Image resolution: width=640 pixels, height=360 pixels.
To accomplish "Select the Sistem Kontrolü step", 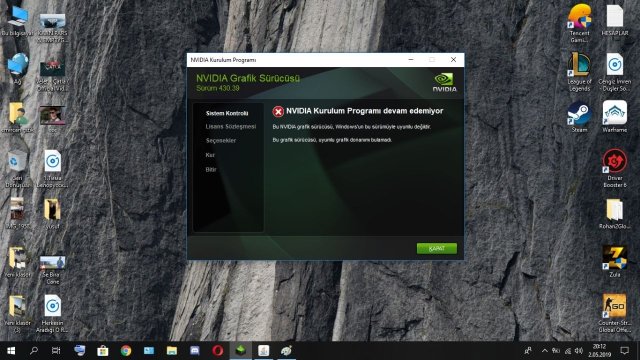I will pyautogui.click(x=227, y=113).
